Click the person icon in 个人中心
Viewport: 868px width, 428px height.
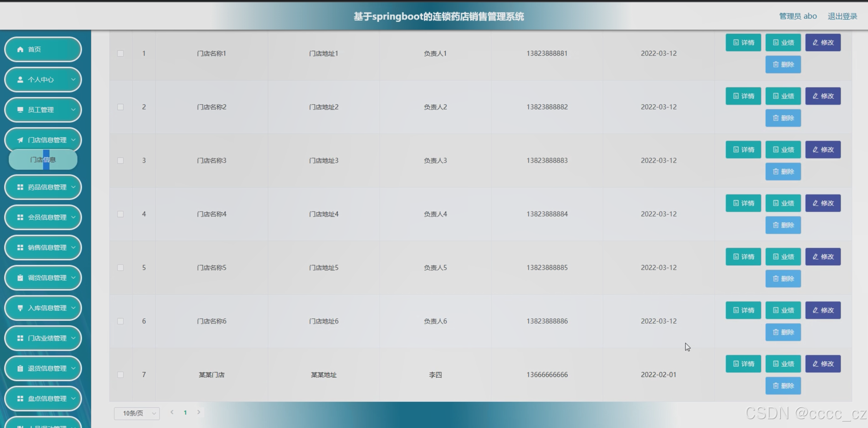(20, 80)
